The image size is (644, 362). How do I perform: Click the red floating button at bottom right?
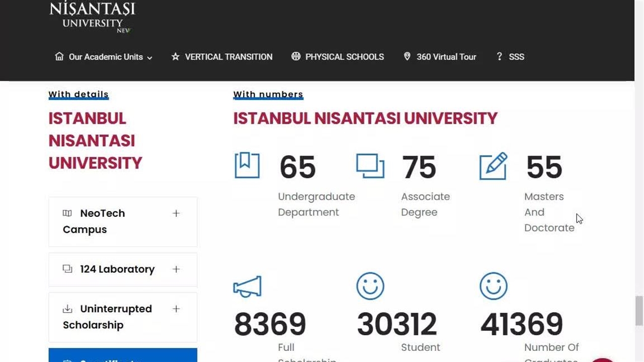click(x=602, y=359)
